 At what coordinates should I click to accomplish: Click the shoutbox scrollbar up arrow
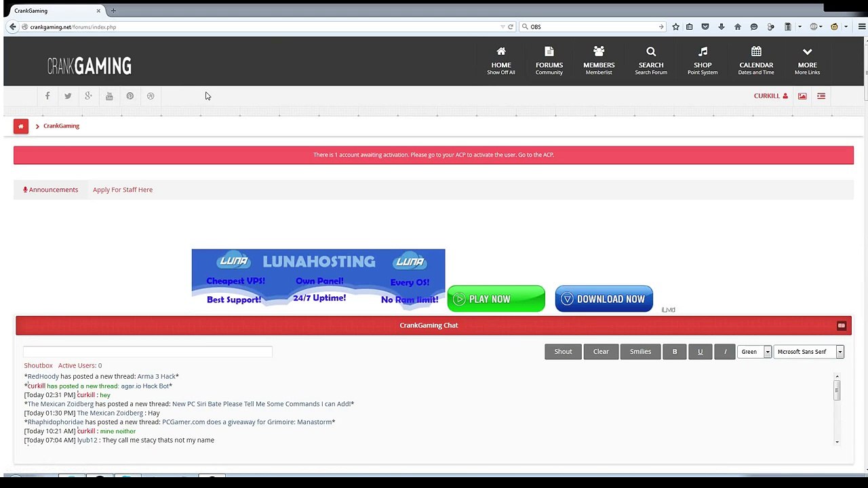(837, 377)
